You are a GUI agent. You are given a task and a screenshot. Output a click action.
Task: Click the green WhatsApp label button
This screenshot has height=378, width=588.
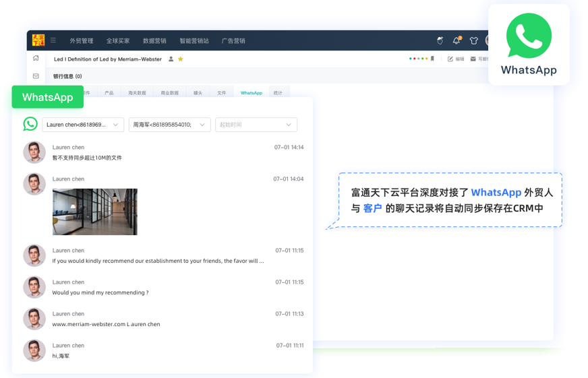48,97
